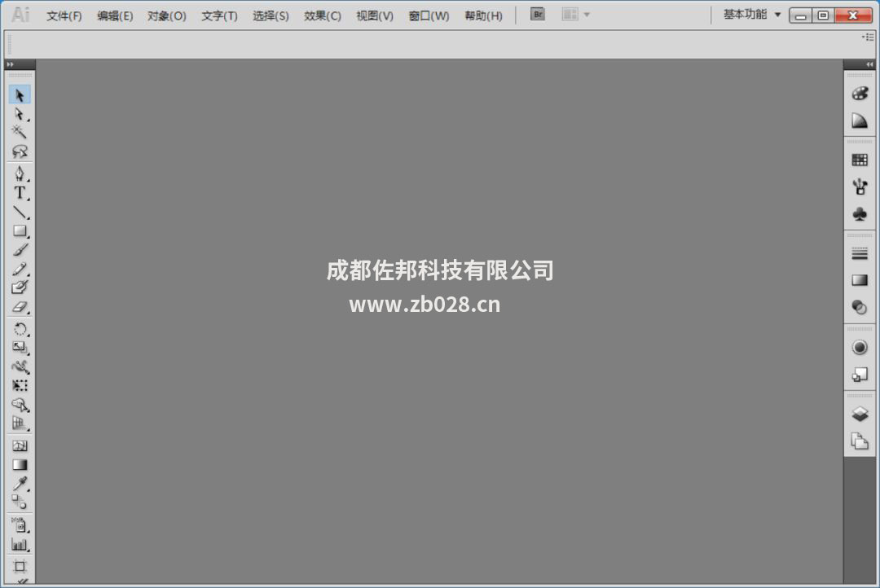Open the 帮助(H) menu
880x588 pixels.
(483, 15)
